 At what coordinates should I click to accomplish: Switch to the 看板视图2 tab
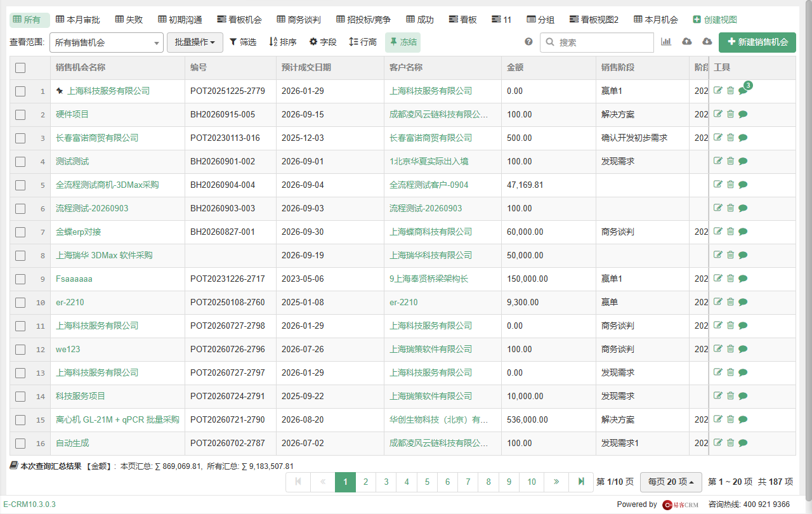click(x=594, y=20)
